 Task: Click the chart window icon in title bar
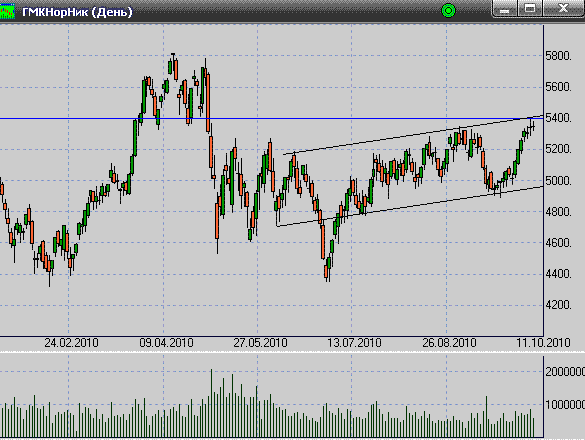point(7,11)
